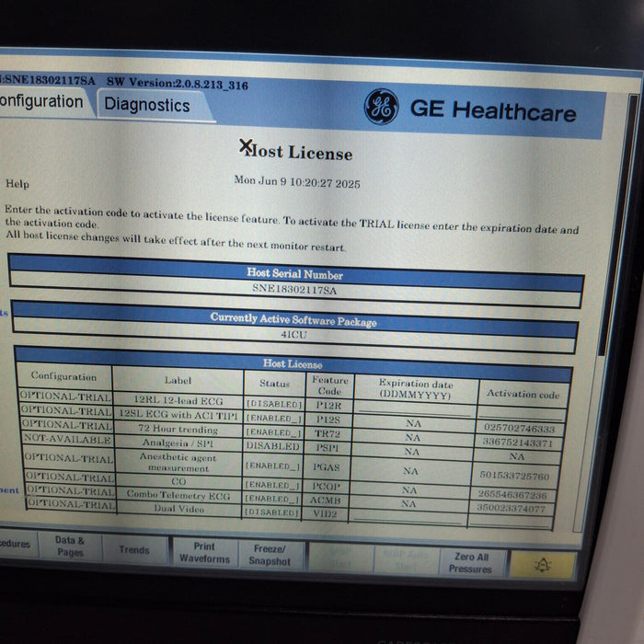This screenshot has height=644, width=644.
Task: Click the CO feature label
Action: click(x=178, y=481)
